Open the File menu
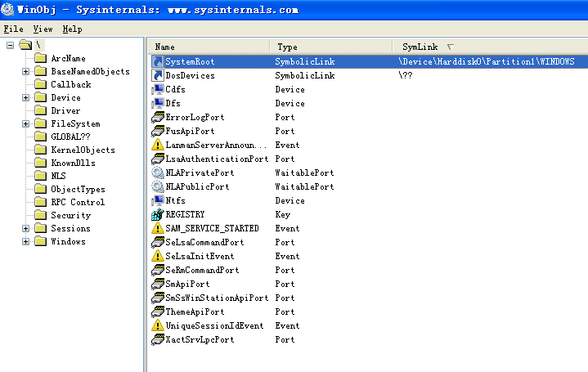Screen dimensions: 588x372 (x=14, y=29)
